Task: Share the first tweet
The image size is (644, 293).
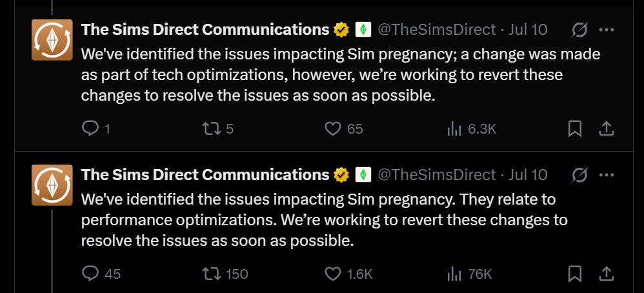Action: pyautogui.click(x=606, y=129)
